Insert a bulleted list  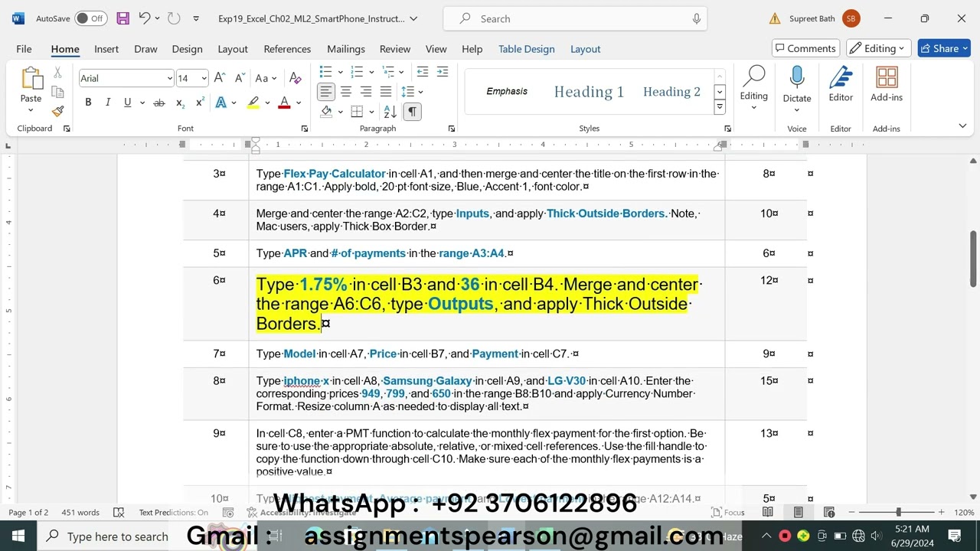[326, 72]
